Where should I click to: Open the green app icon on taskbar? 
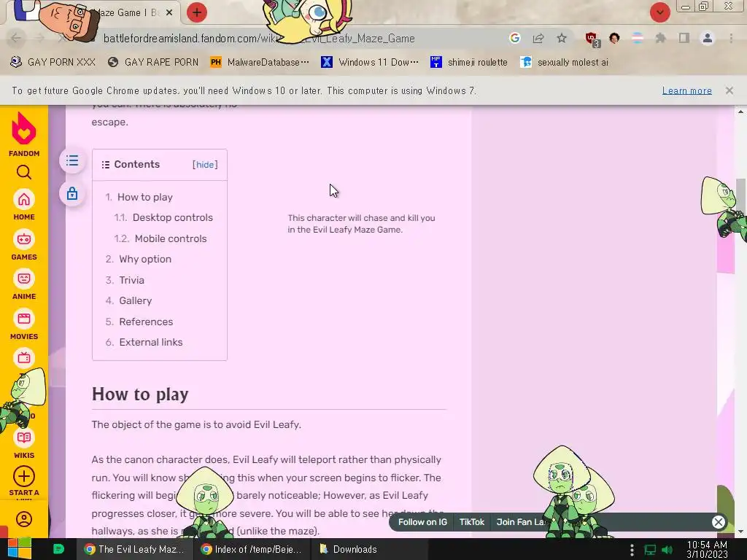tap(58, 549)
